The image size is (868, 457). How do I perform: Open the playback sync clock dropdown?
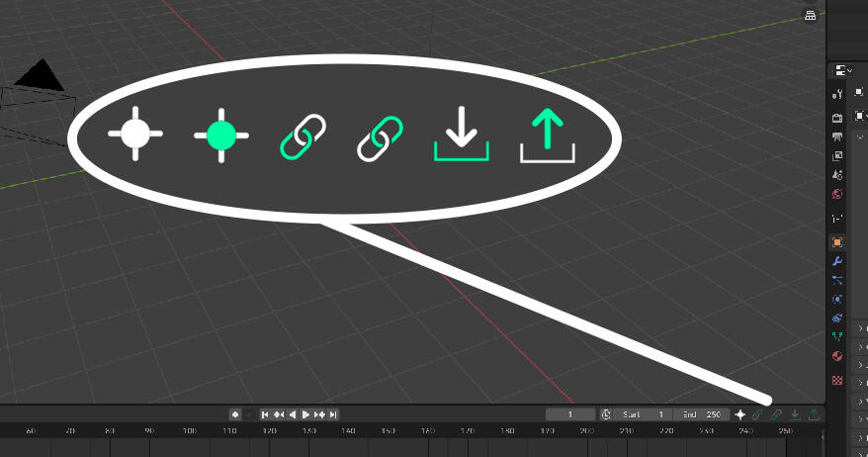coord(605,414)
